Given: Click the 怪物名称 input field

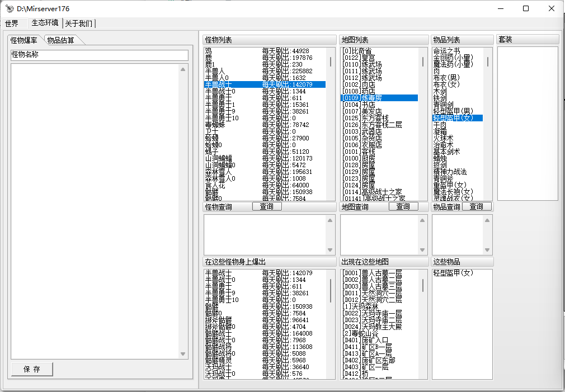Looking at the screenshot, I should coord(100,55).
